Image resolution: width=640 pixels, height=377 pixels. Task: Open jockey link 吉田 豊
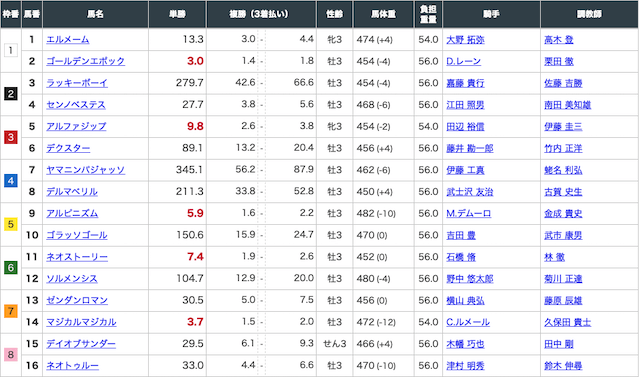click(461, 235)
